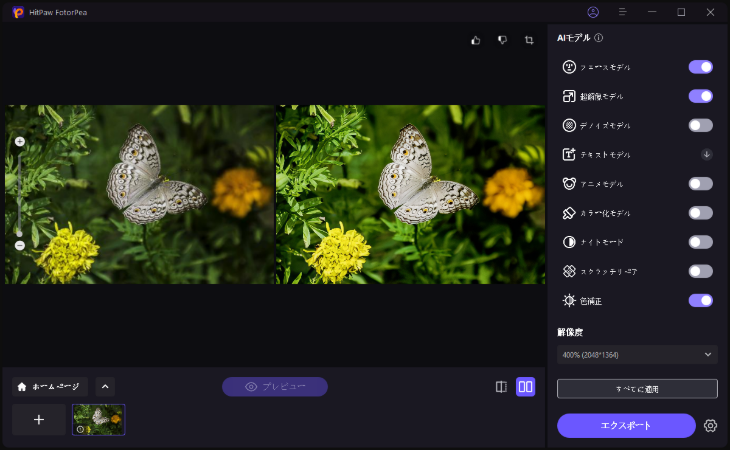Screen dimensions: 730x450
Task: Switch to side-by-side compare view
Action: click(525, 387)
